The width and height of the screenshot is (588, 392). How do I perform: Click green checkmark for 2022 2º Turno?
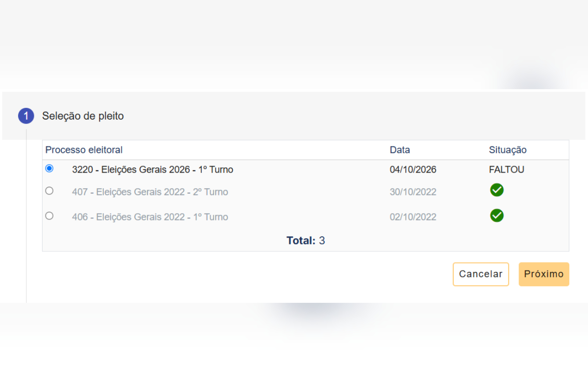(x=497, y=190)
